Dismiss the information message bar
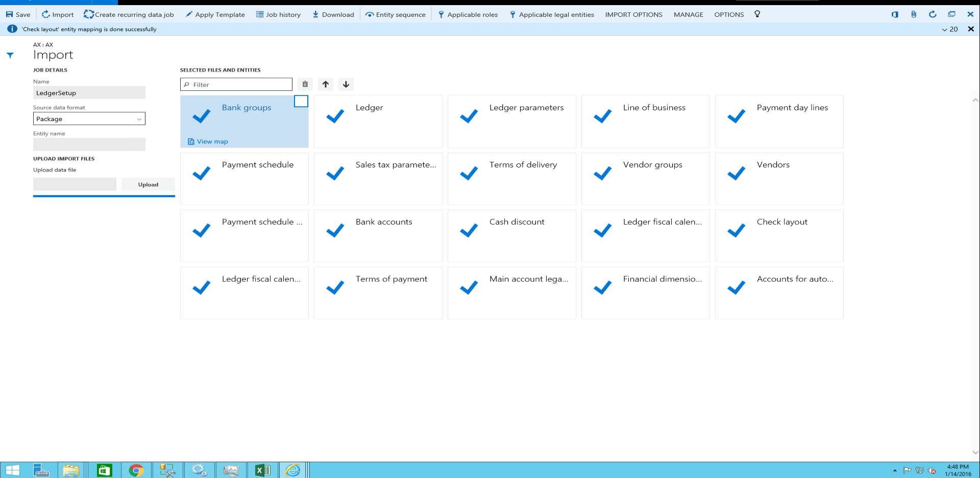The height and width of the screenshot is (478, 980). [971, 29]
